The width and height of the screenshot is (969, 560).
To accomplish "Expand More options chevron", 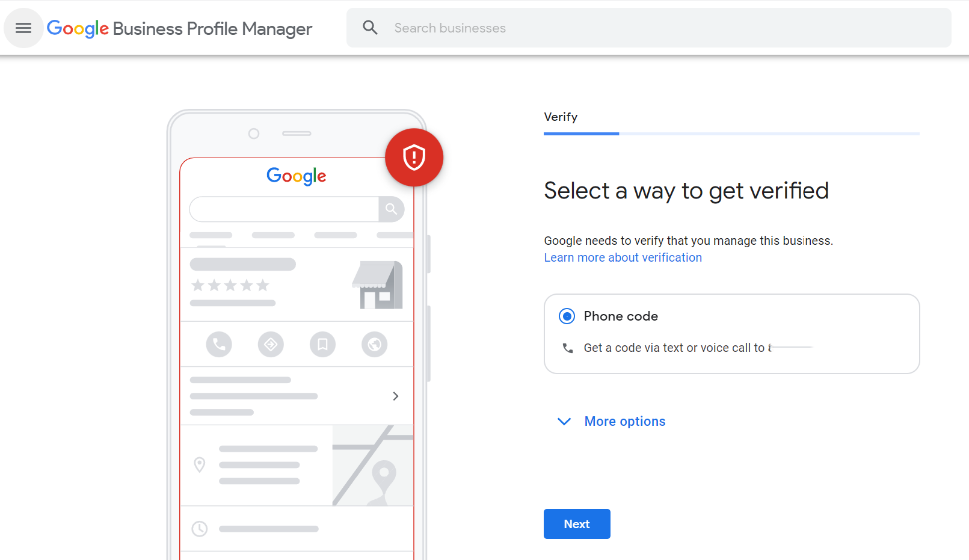I will click(x=564, y=421).
